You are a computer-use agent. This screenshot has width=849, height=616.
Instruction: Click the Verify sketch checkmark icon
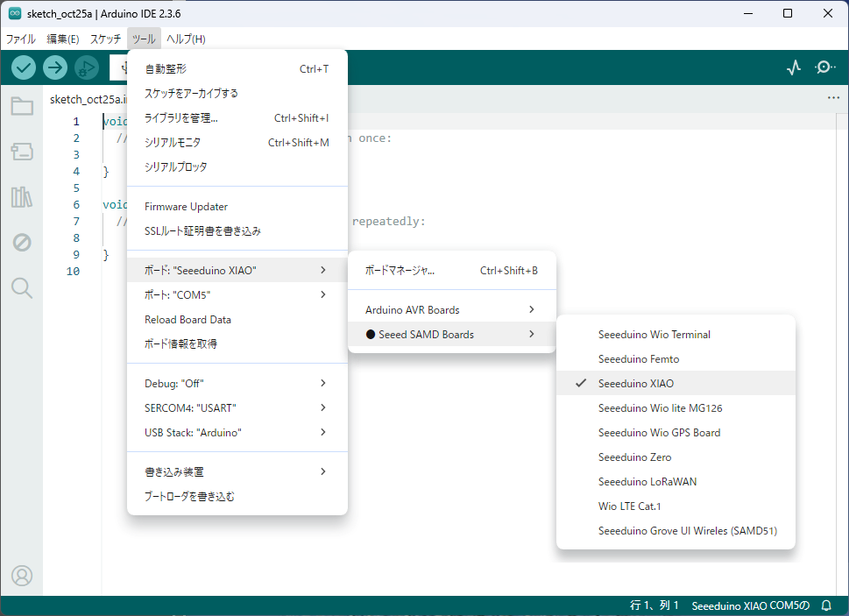pyautogui.click(x=24, y=67)
